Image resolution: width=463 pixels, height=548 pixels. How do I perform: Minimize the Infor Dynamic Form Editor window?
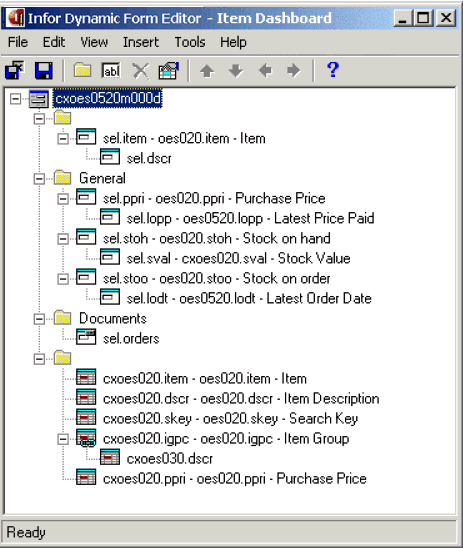[x=403, y=18]
